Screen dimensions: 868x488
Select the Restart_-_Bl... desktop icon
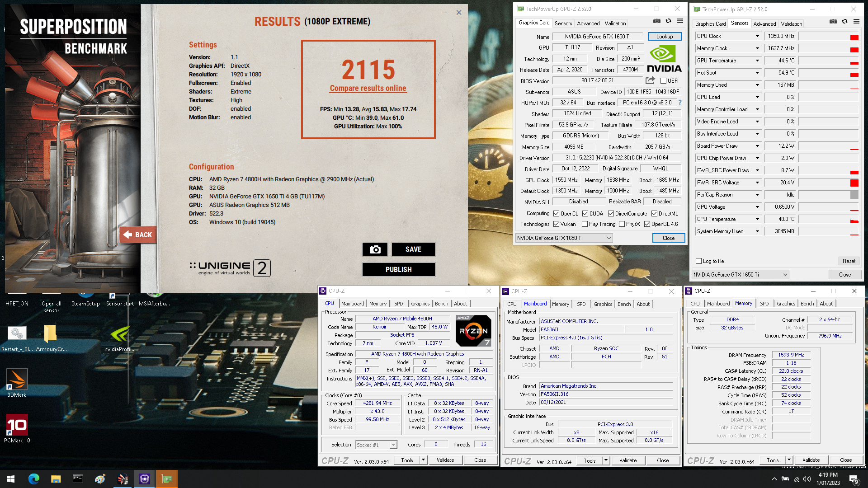point(17,338)
